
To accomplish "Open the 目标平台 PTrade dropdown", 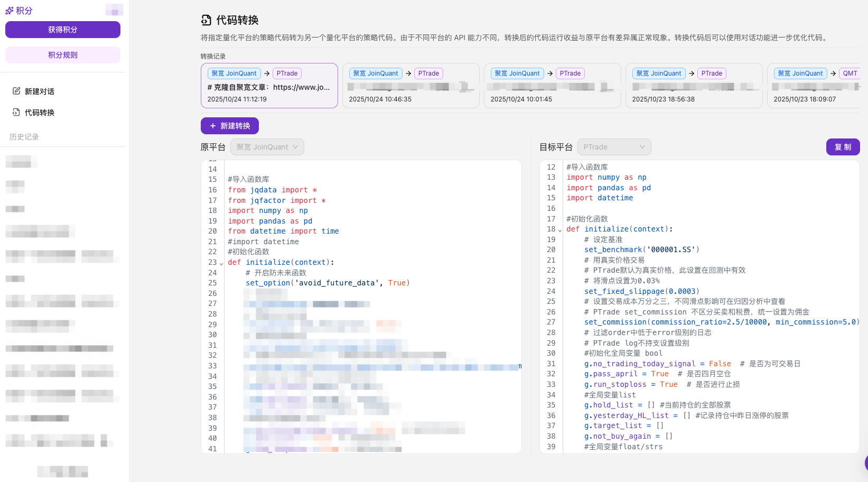I will click(614, 147).
